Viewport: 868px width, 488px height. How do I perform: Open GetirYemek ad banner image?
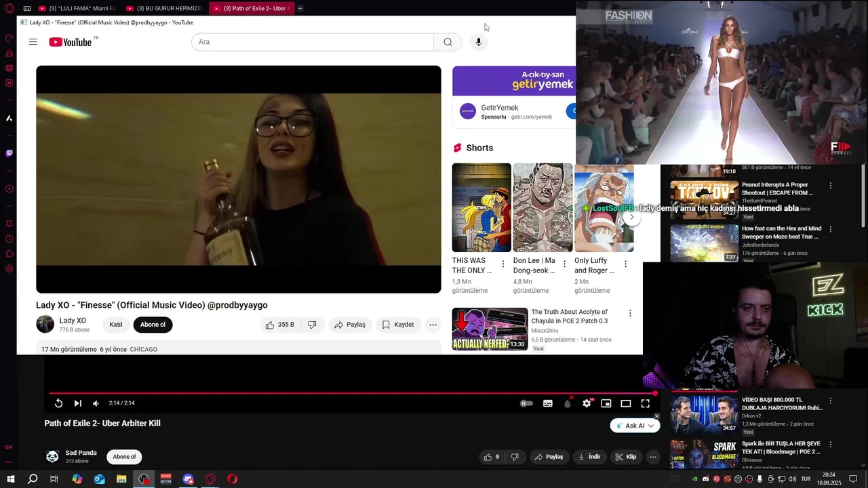[514, 81]
